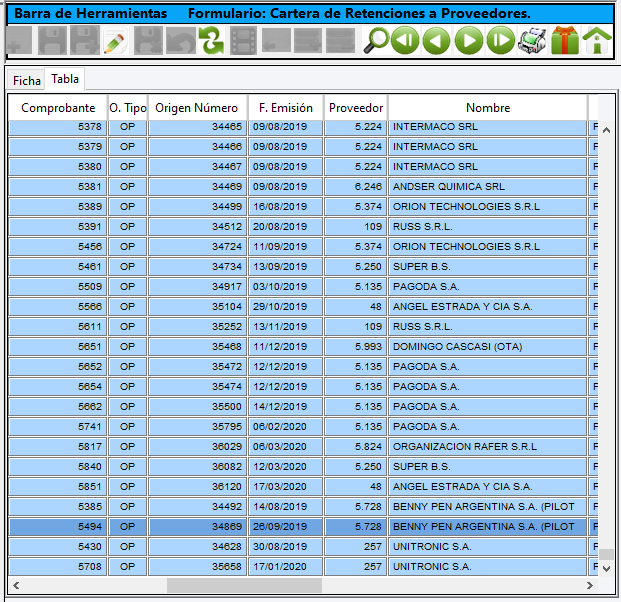Click the pencil edit record icon

[x=115, y=40]
